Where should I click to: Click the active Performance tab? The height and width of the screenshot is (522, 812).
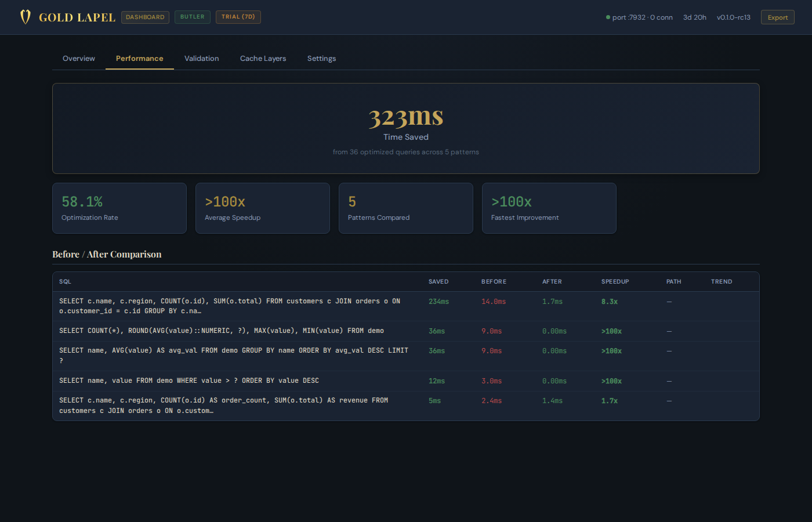coord(139,58)
